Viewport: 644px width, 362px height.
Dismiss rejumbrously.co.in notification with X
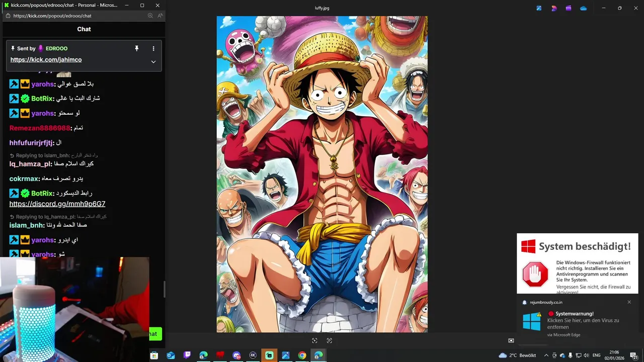629,302
